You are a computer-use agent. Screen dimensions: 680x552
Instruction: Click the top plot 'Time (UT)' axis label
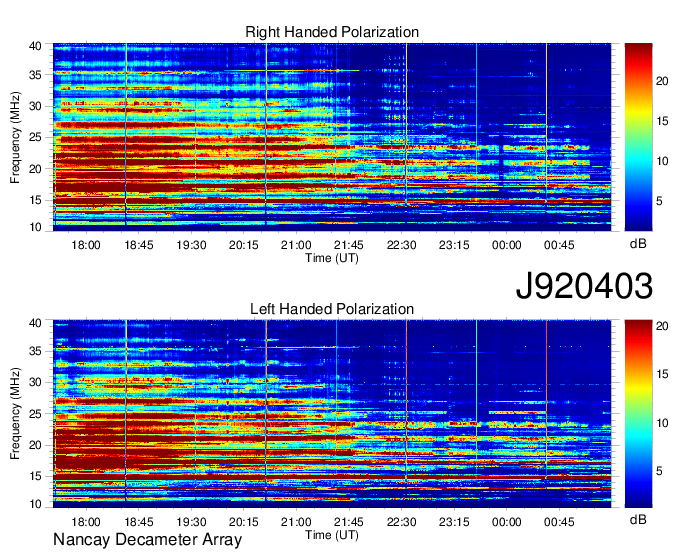[x=332, y=258]
